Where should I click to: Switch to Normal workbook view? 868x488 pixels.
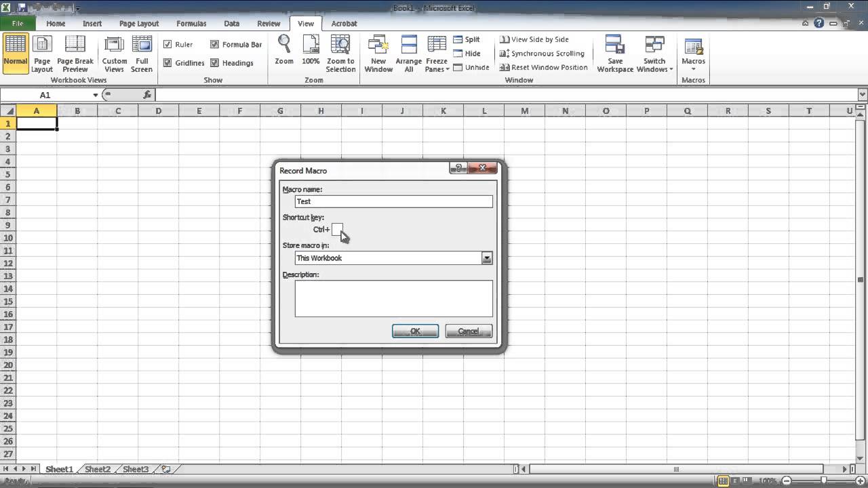coord(15,54)
